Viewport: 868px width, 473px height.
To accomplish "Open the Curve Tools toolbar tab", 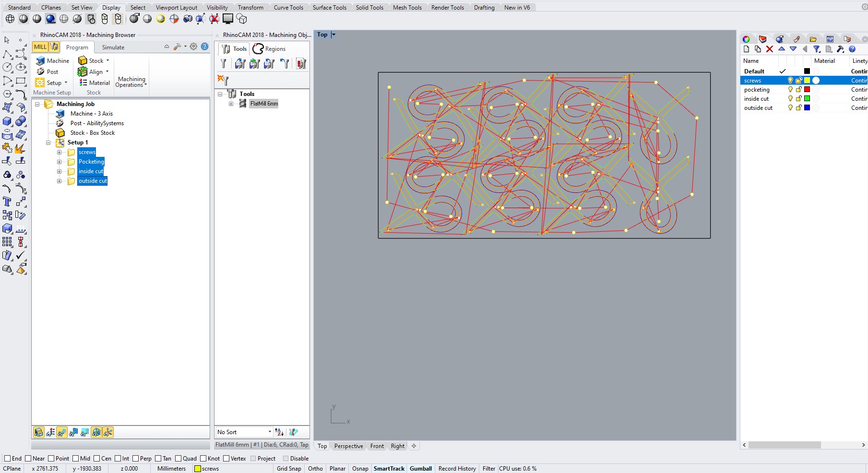I will click(x=288, y=7).
